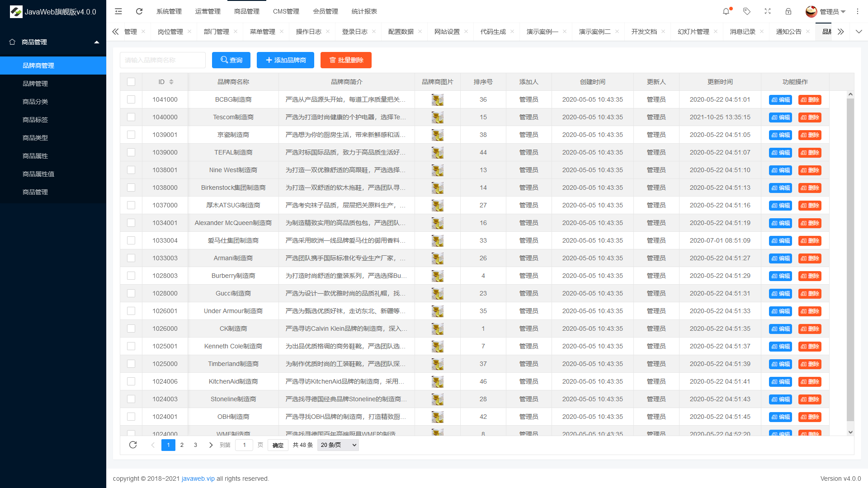Open 统计报表 top menu
This screenshot has width=868, height=488.
(364, 11)
